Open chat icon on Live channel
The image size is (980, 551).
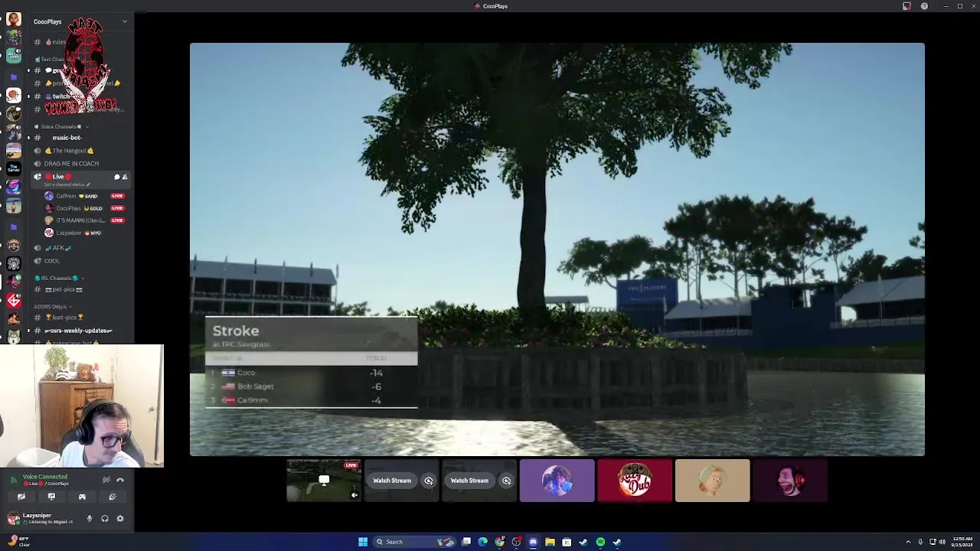116,177
